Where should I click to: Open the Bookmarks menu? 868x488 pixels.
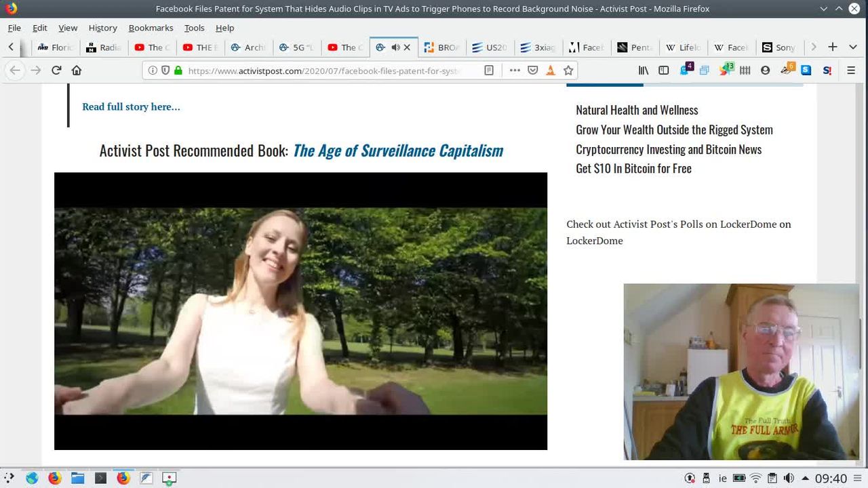(x=151, y=28)
